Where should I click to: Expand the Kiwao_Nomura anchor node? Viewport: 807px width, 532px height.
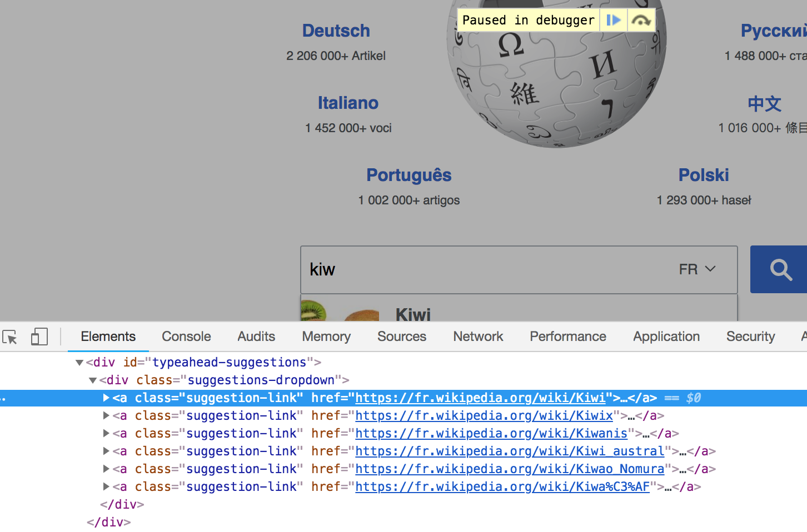[106, 469]
